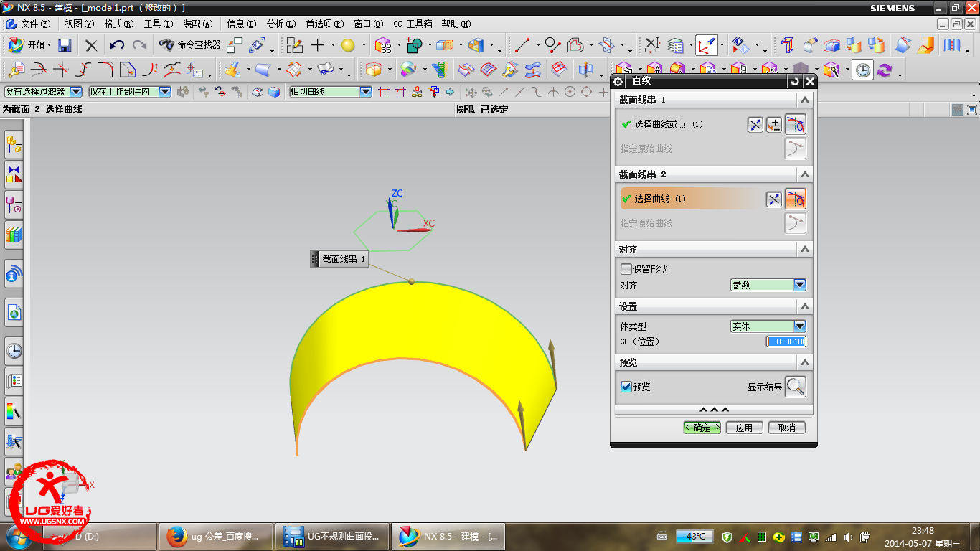Open the 对齐 alignment dropdown
The width and height of the screenshot is (980, 551).
[x=768, y=285]
